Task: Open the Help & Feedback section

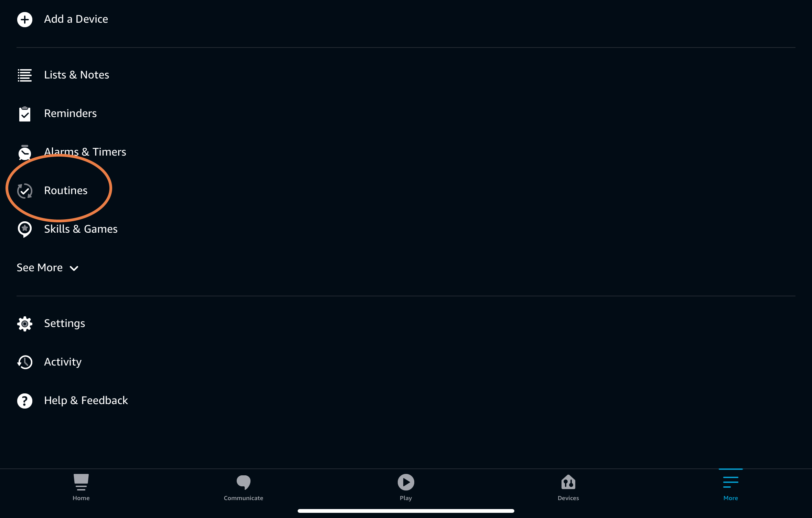Action: pos(86,400)
